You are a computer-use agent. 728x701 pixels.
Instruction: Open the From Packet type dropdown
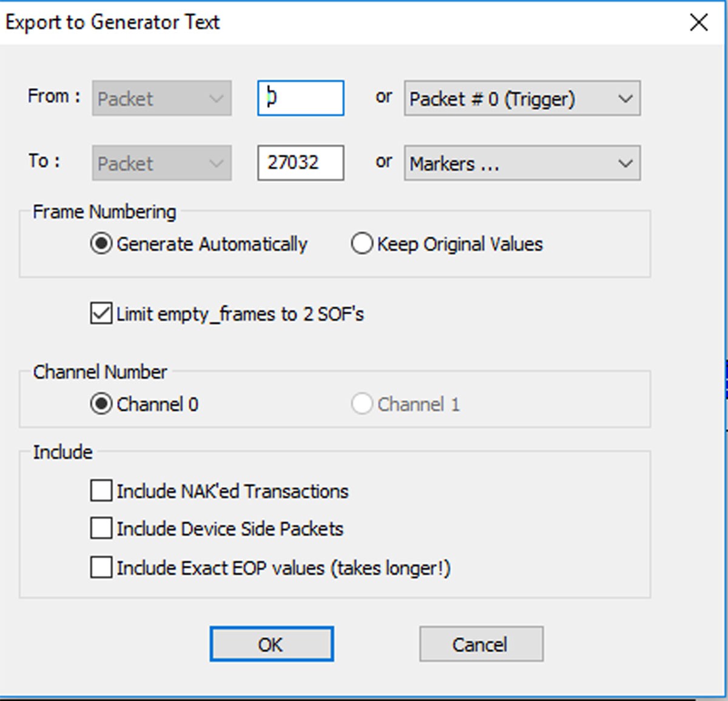[x=161, y=98]
